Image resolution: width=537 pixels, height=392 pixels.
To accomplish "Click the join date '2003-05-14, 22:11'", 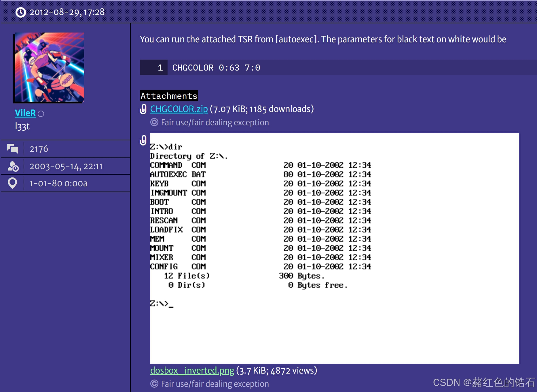I will (66, 166).
